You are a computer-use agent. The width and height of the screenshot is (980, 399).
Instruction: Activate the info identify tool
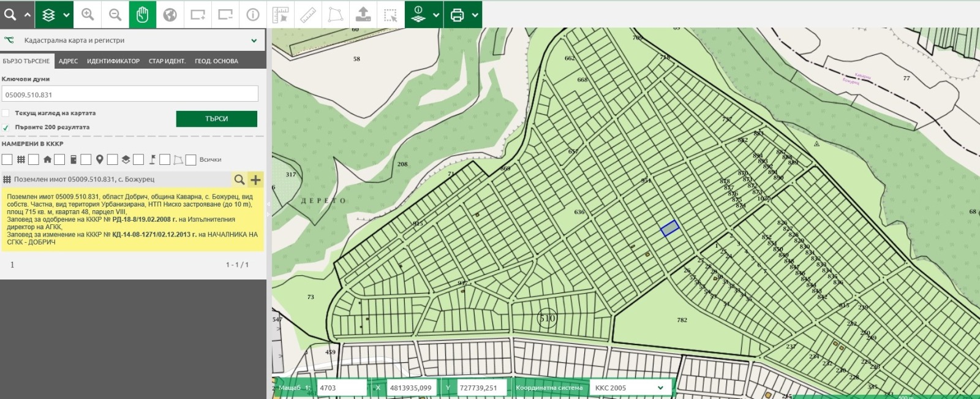click(x=252, y=14)
